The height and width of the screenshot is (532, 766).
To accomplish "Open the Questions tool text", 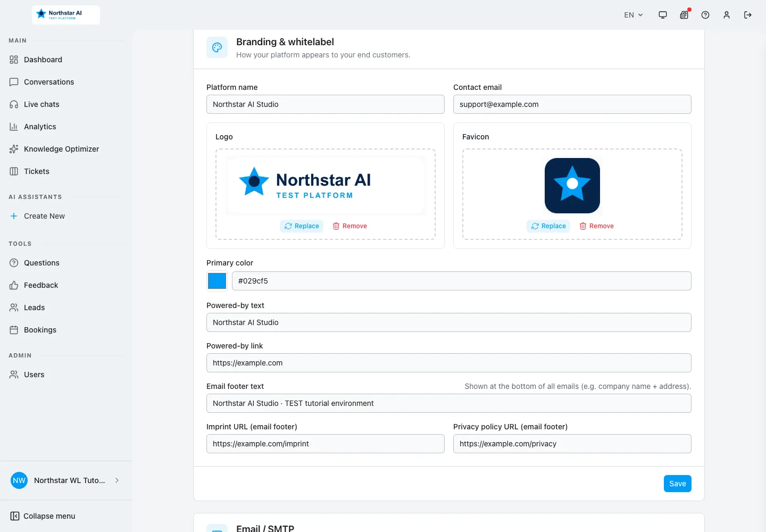I will click(x=41, y=263).
